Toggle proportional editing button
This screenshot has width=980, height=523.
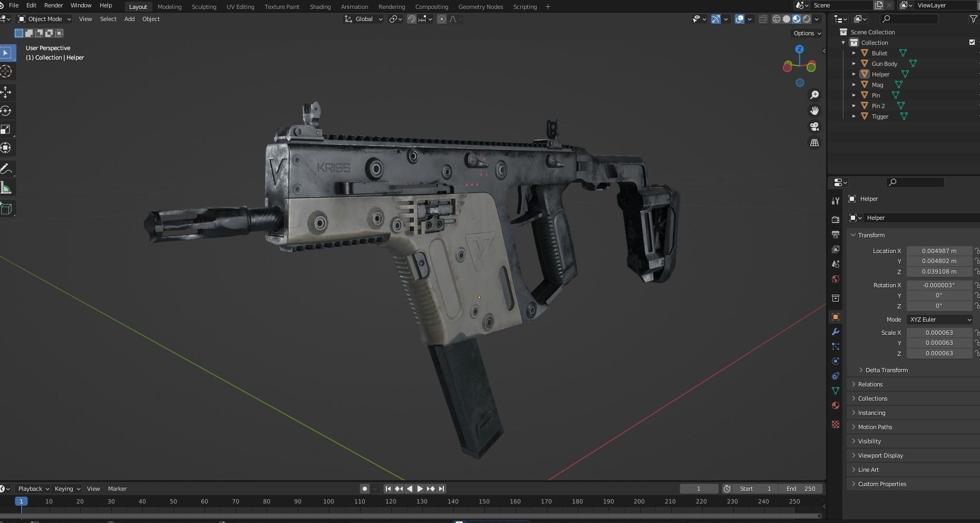442,19
